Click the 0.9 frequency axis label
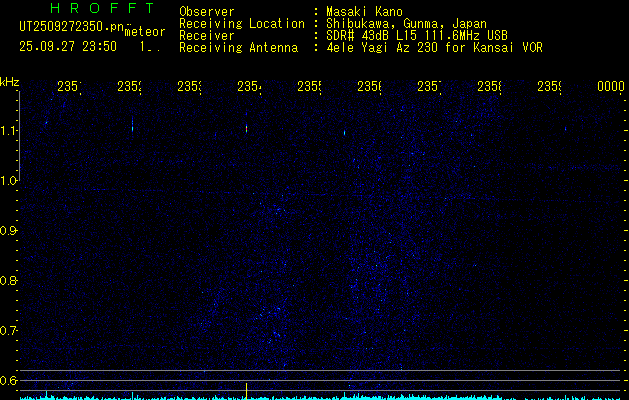Image resolution: width=629 pixels, height=400 pixels. point(8,231)
